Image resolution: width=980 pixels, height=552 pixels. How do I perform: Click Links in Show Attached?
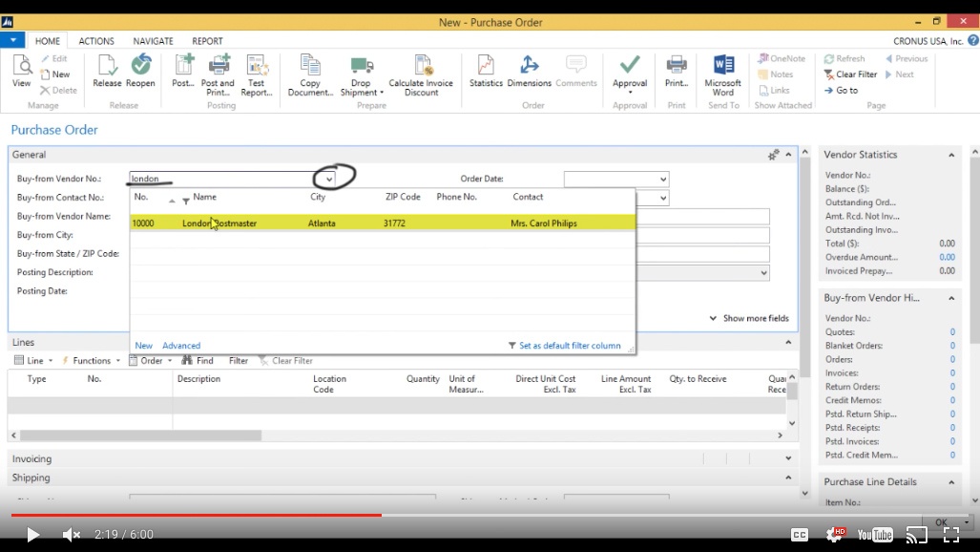775,90
